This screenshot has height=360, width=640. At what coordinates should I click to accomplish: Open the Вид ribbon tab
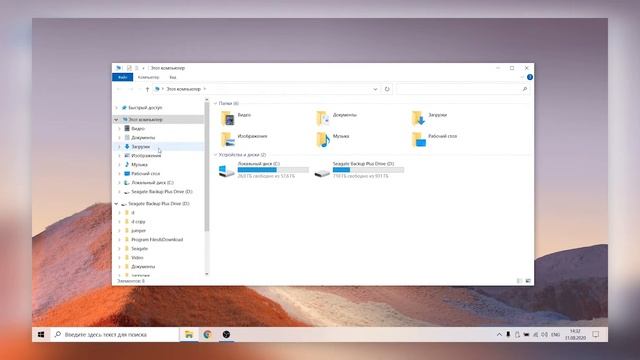point(173,77)
